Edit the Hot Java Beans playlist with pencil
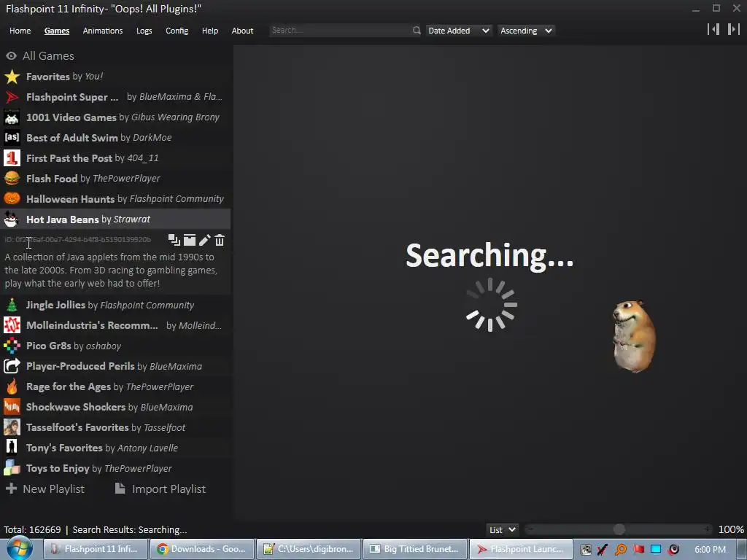The height and width of the screenshot is (560, 747). (x=205, y=240)
